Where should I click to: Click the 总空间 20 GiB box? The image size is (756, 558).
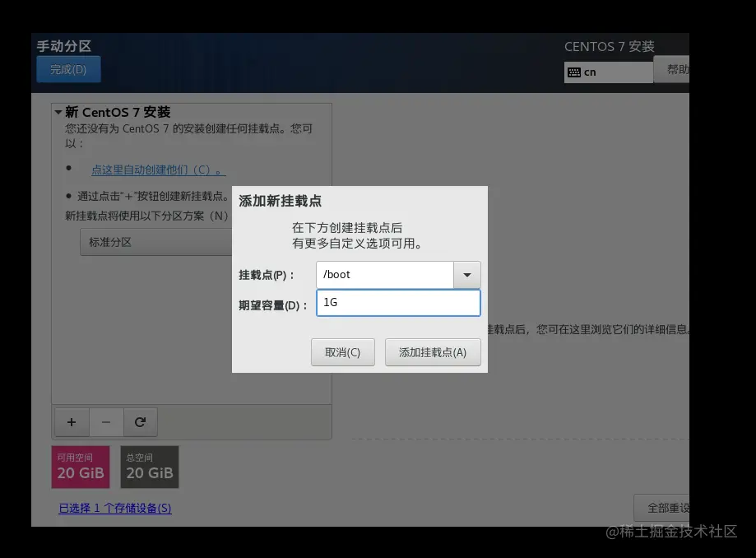[x=150, y=467]
